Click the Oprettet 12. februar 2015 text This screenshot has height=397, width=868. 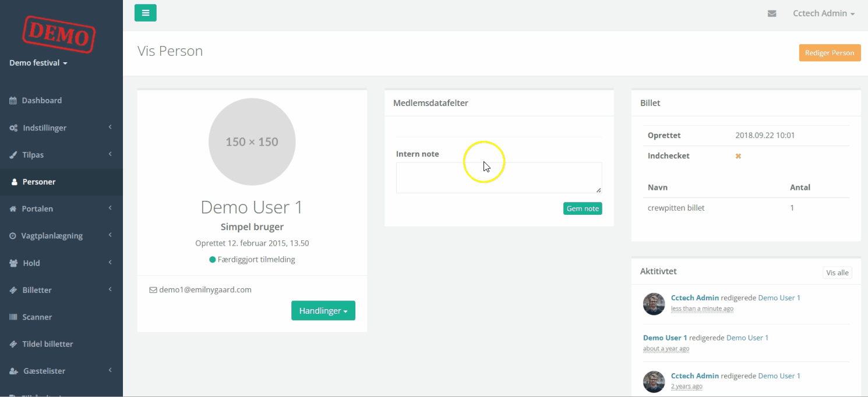pyautogui.click(x=252, y=243)
